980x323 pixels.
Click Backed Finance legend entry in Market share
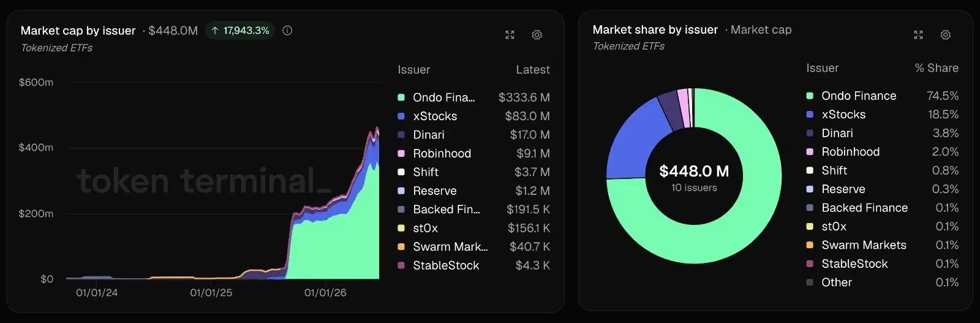coord(882,208)
